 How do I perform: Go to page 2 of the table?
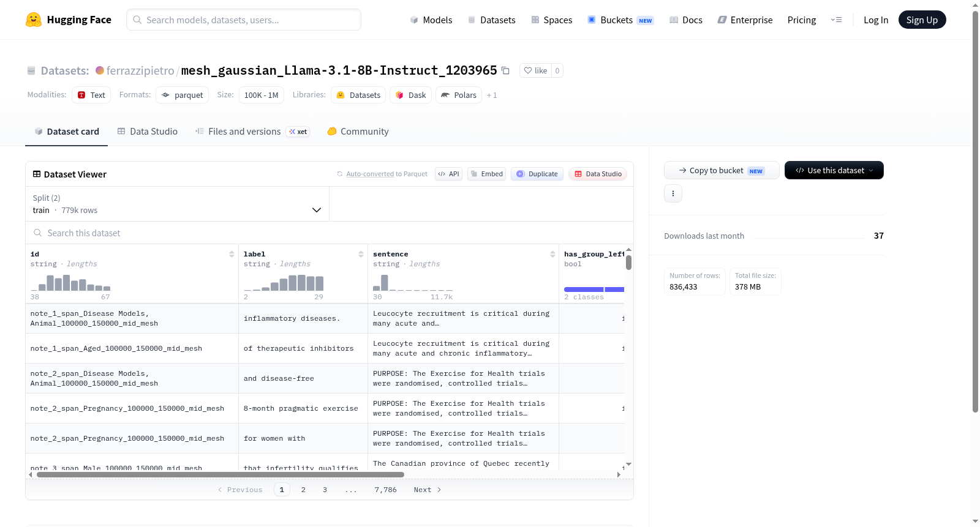tap(303, 490)
